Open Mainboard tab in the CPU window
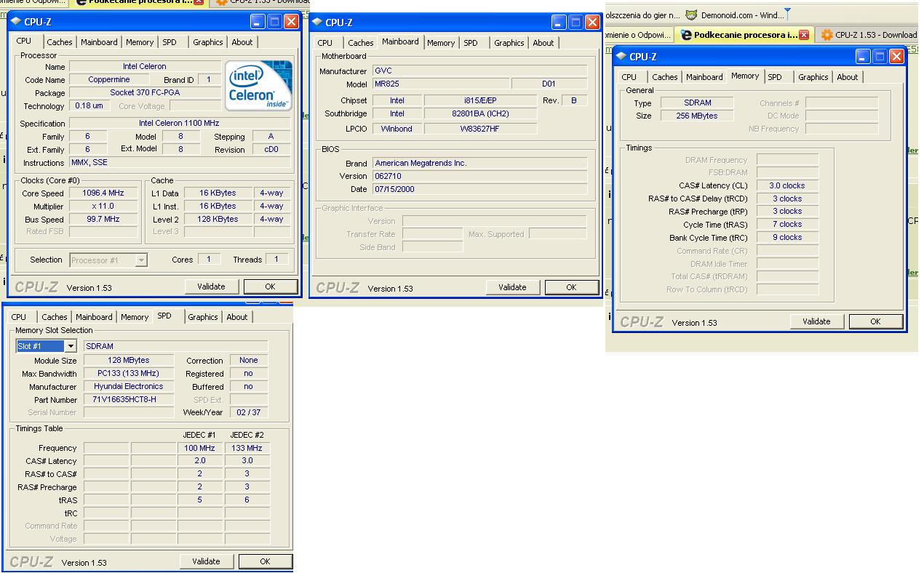Viewport: 924px width, 573px height. pyautogui.click(x=99, y=42)
